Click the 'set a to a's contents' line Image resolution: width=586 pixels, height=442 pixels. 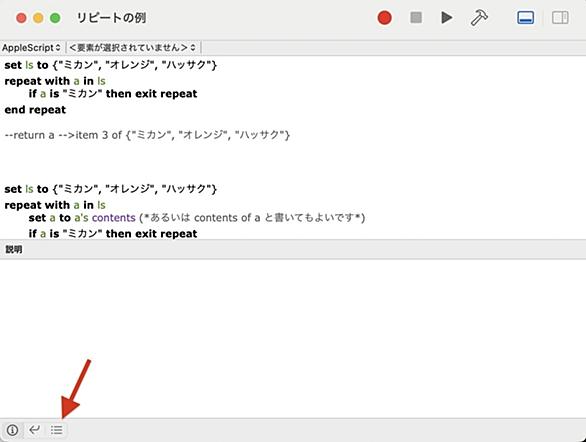pyautogui.click(x=197, y=218)
